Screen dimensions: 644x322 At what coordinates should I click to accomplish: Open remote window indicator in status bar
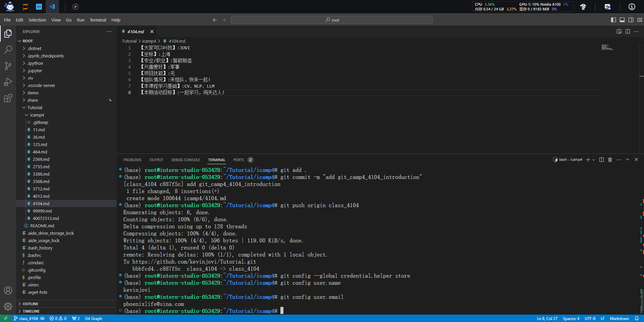click(x=5, y=318)
